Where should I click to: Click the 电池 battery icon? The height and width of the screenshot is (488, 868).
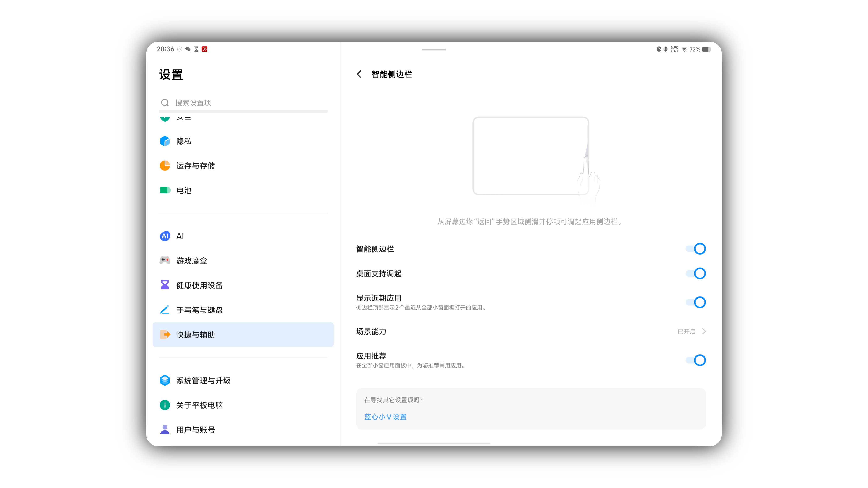(165, 190)
